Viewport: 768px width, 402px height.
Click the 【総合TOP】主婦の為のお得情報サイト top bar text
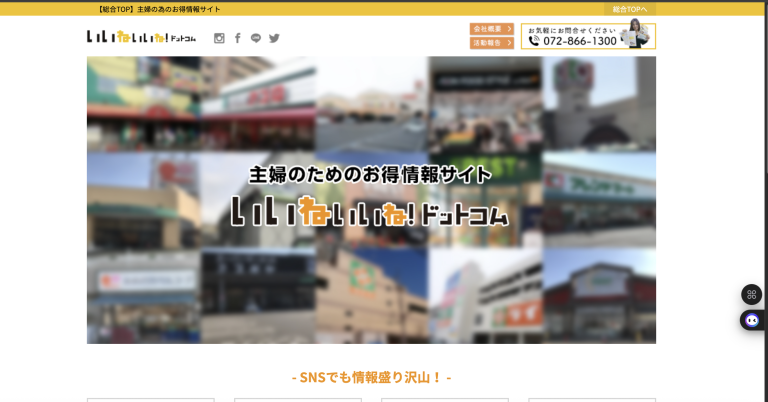(x=159, y=9)
